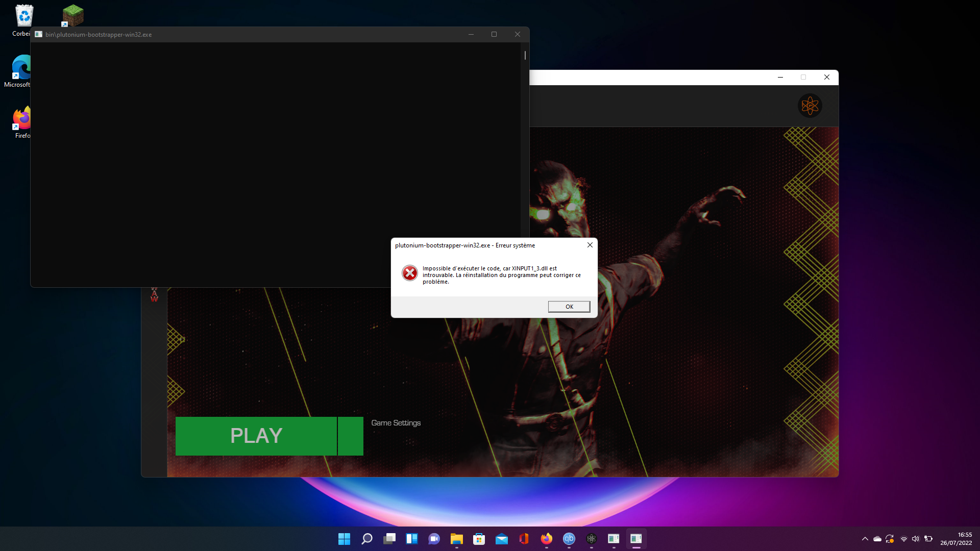Open the Recycle Bin desktop icon
Screen dimensions: 980x551
[24, 20]
